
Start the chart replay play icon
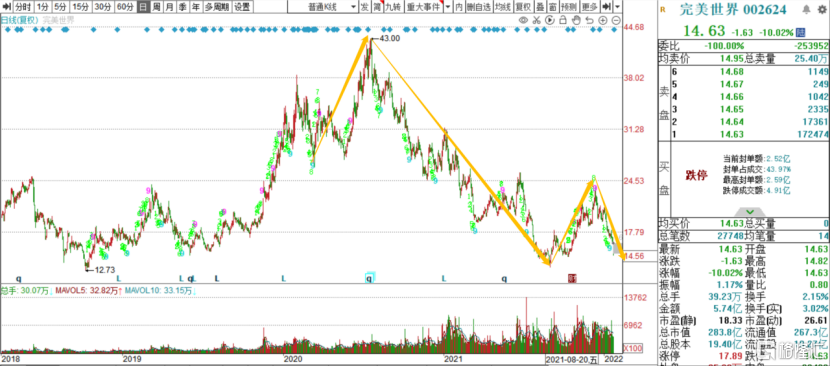(x=550, y=20)
